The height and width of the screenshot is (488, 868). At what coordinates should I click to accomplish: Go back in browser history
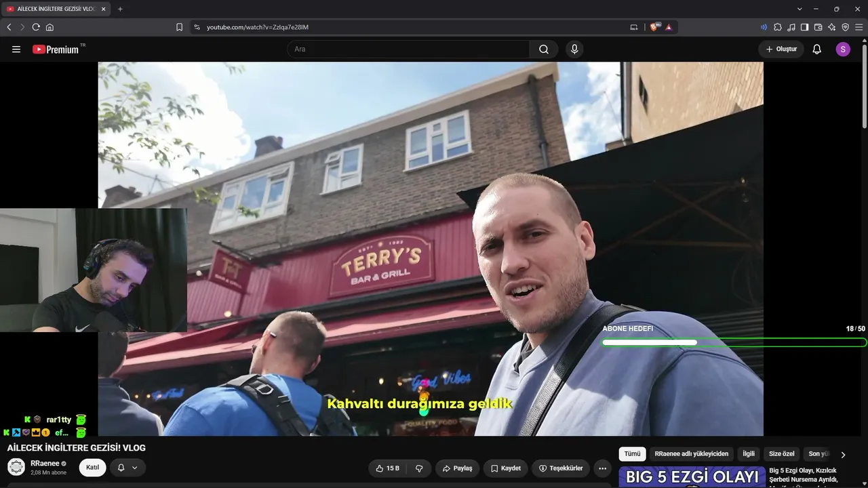pos(9,27)
